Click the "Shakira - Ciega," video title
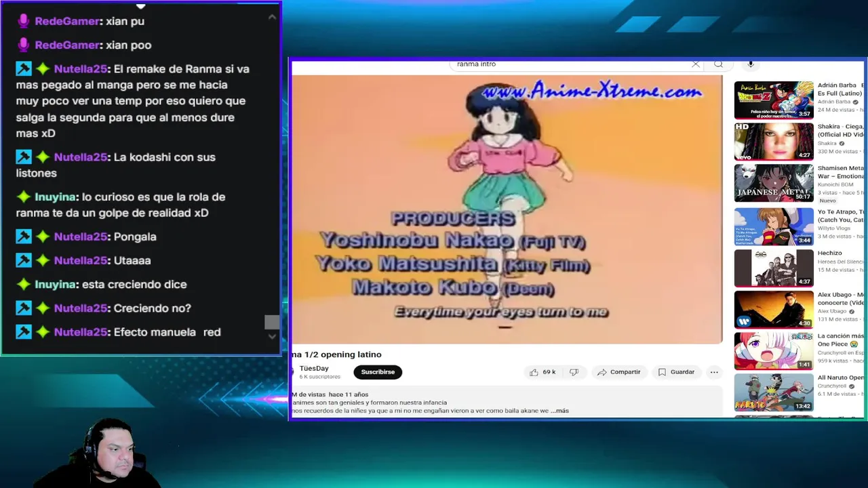 pos(841,130)
